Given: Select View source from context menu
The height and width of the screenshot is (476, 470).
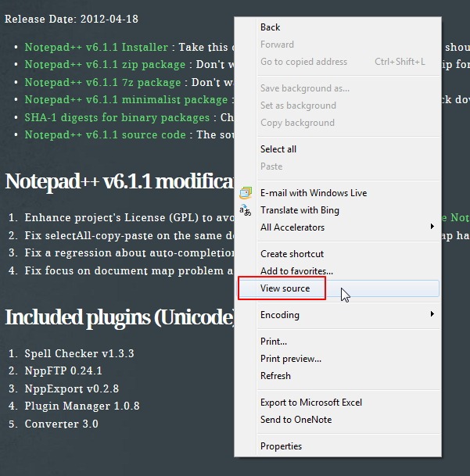Looking at the screenshot, I should [x=285, y=288].
